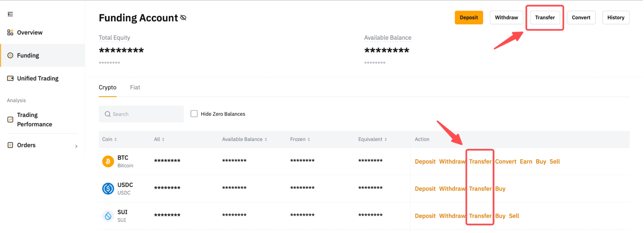Switch to the Fiat tab
This screenshot has height=233, width=644.
coord(135,87)
